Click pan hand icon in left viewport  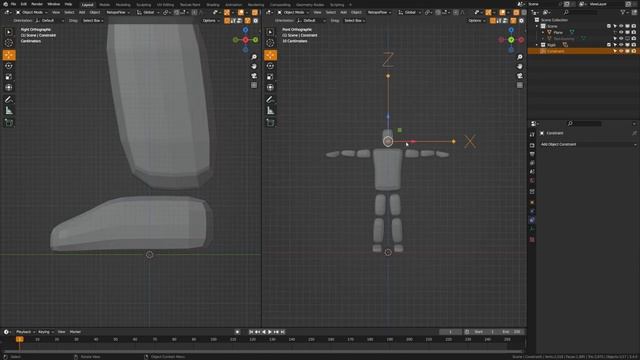point(254,66)
